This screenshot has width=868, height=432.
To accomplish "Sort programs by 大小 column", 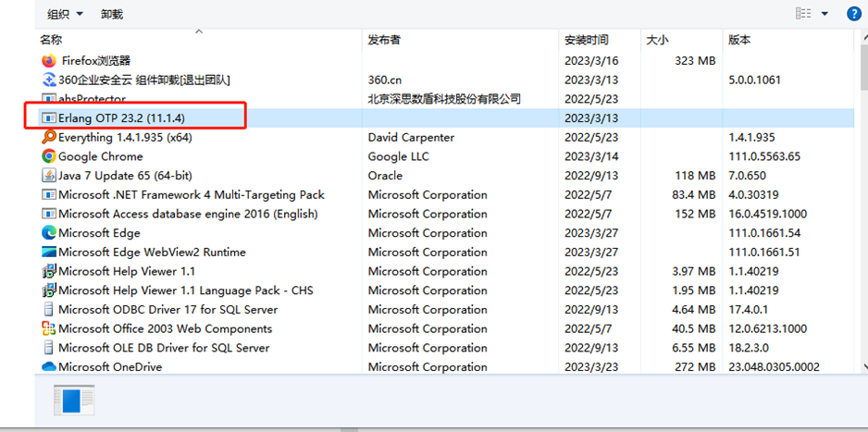I will (x=657, y=40).
